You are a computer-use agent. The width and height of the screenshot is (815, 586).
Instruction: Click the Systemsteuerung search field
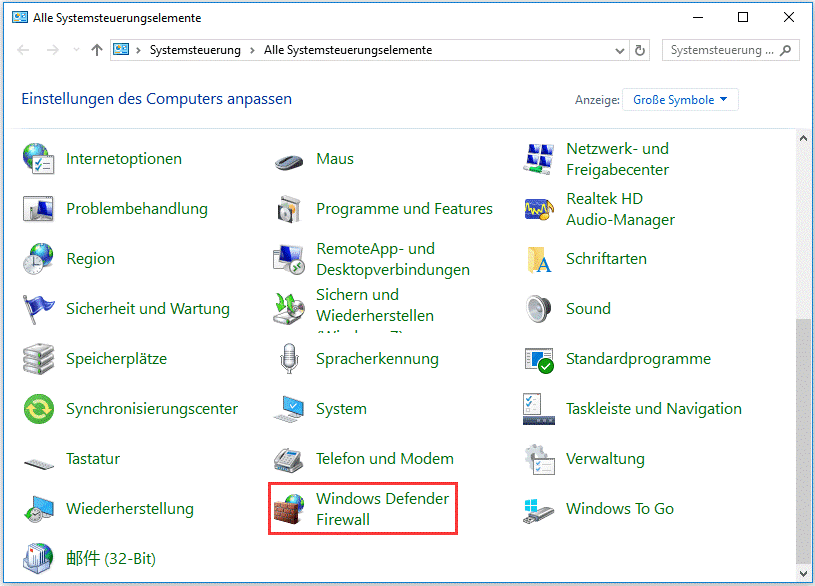click(x=730, y=50)
